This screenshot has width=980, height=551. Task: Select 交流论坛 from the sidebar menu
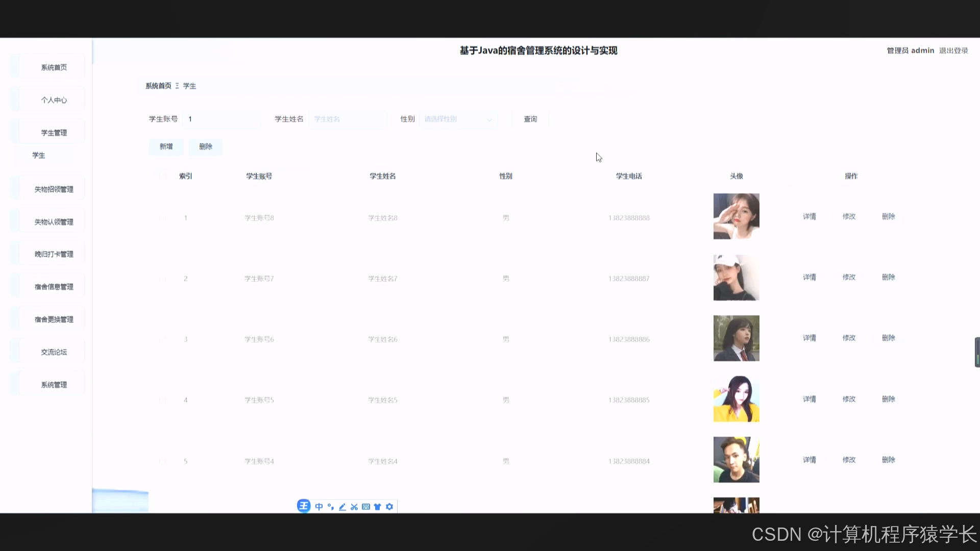pos(53,352)
